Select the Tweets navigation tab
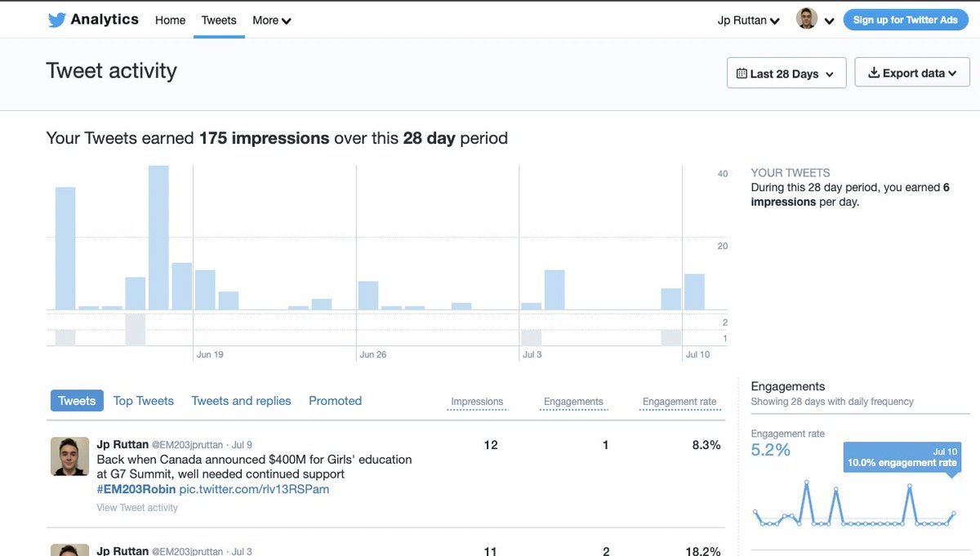This screenshot has width=980, height=556. tap(219, 20)
